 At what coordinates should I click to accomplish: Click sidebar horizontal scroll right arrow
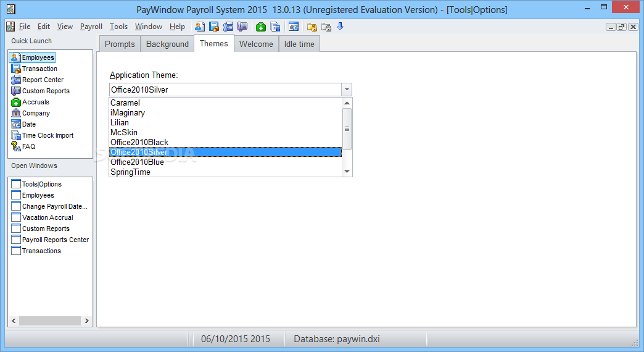coord(86,321)
